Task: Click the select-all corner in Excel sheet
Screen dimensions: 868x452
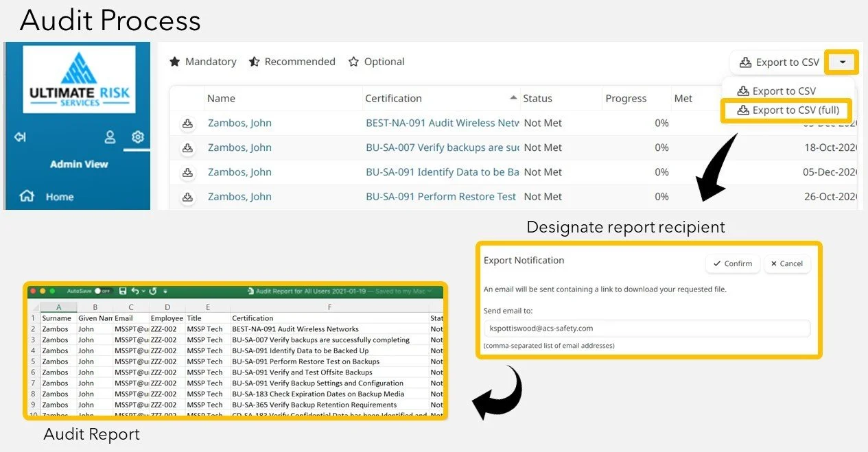Action: [34, 308]
